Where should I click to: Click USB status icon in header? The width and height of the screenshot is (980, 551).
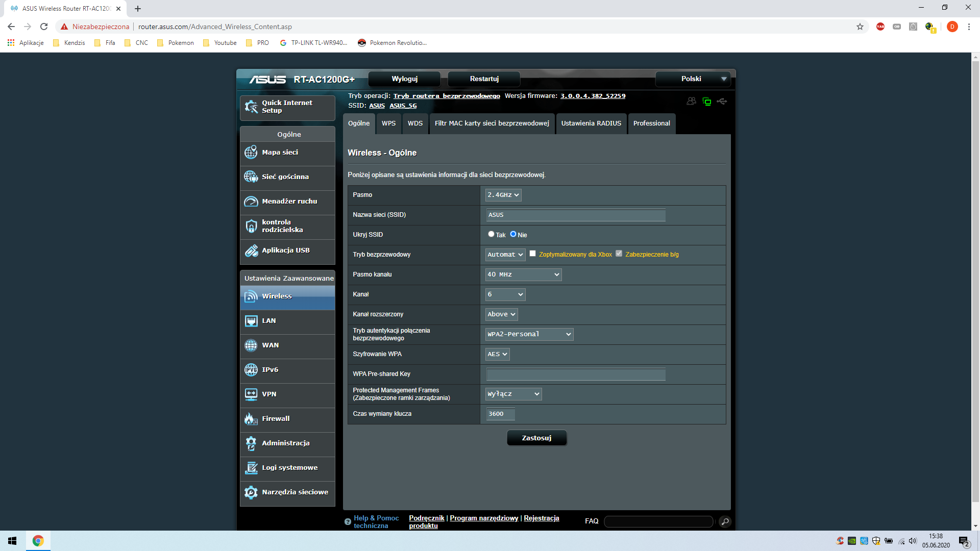click(722, 102)
